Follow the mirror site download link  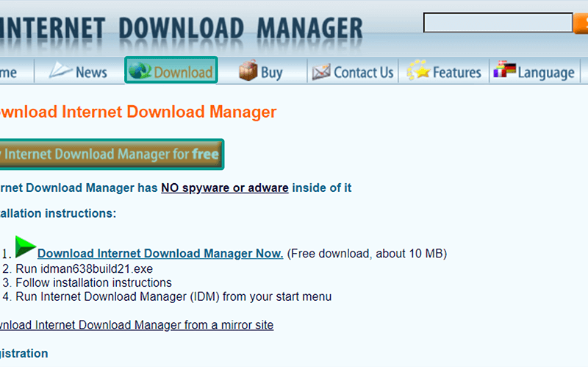pyautogui.click(x=137, y=325)
